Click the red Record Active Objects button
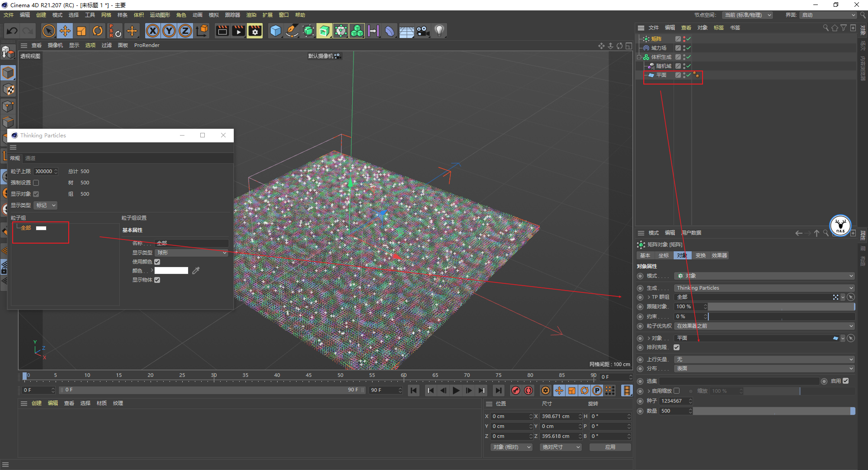Image resolution: width=868 pixels, height=470 pixels. (x=515, y=390)
